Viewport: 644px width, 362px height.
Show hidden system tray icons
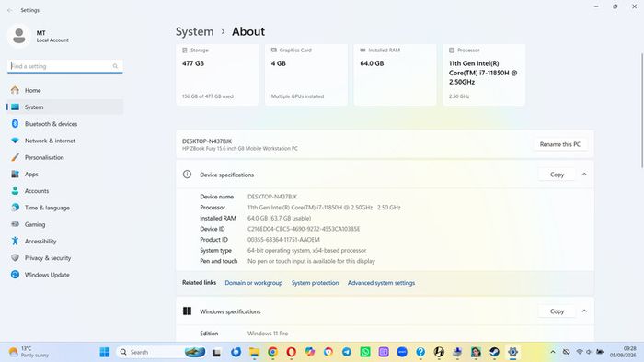tap(553, 352)
